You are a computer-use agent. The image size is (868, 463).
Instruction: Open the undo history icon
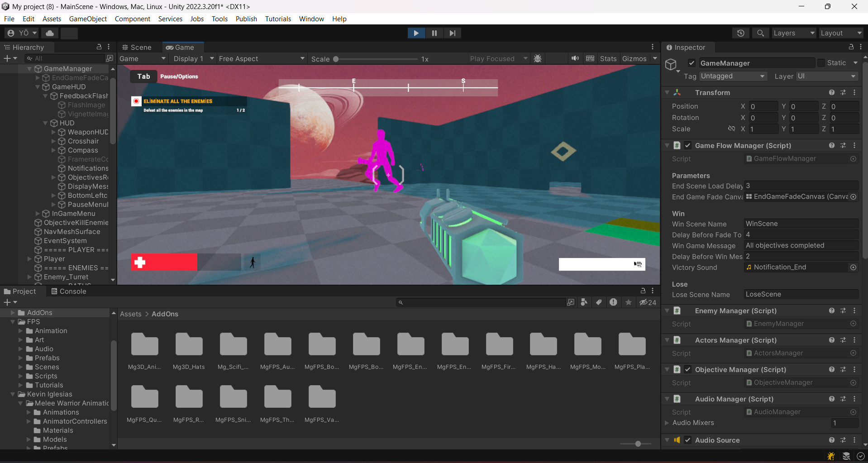tap(740, 33)
